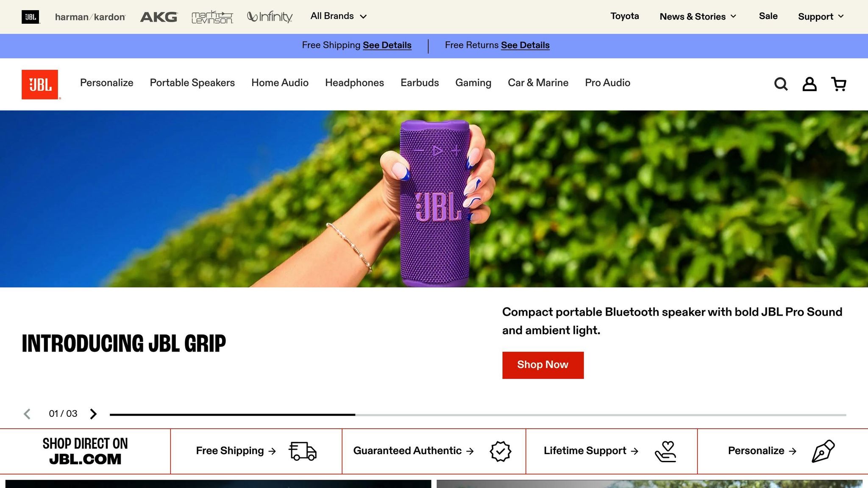Screen dimensions: 868x488
Task: Open Free Shipping See Details link
Action: pyautogui.click(x=387, y=45)
